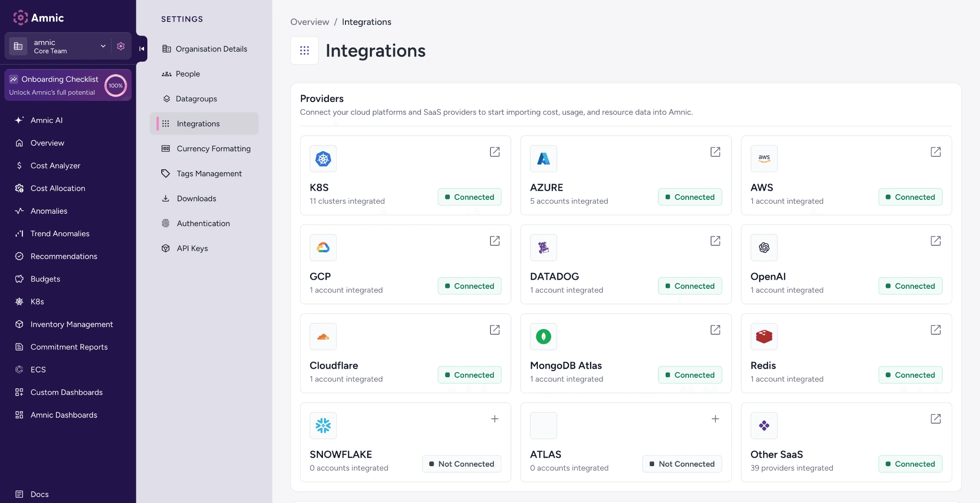Open the MongoDB Atlas external link icon
Viewport: 980px width, 503px height.
pos(715,329)
